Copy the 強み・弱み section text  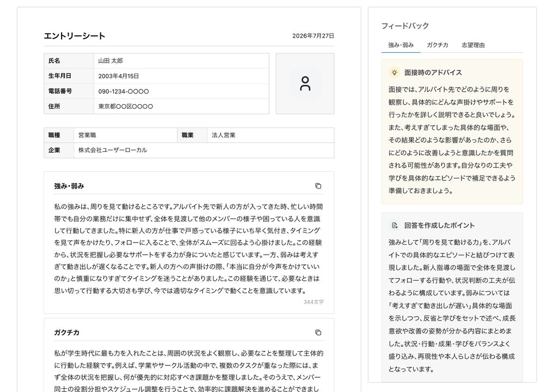pos(318,186)
